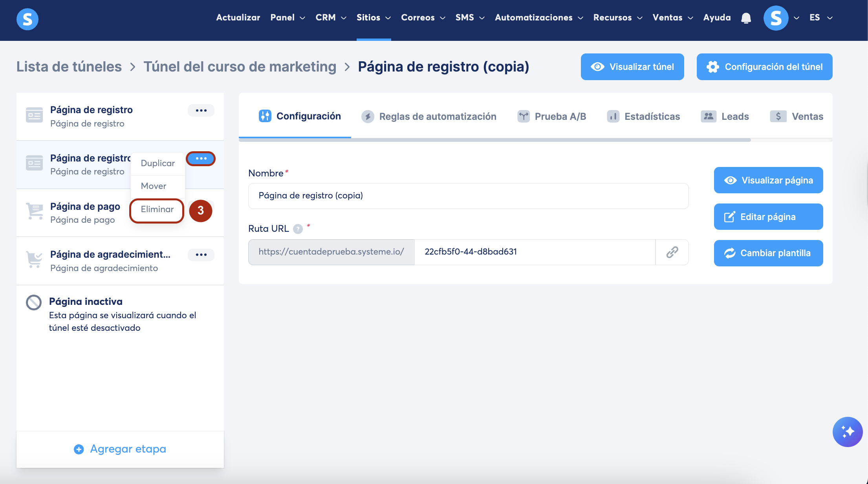Open three-dots menu for Página de agradecimiento
The height and width of the screenshot is (484, 868).
[201, 255]
